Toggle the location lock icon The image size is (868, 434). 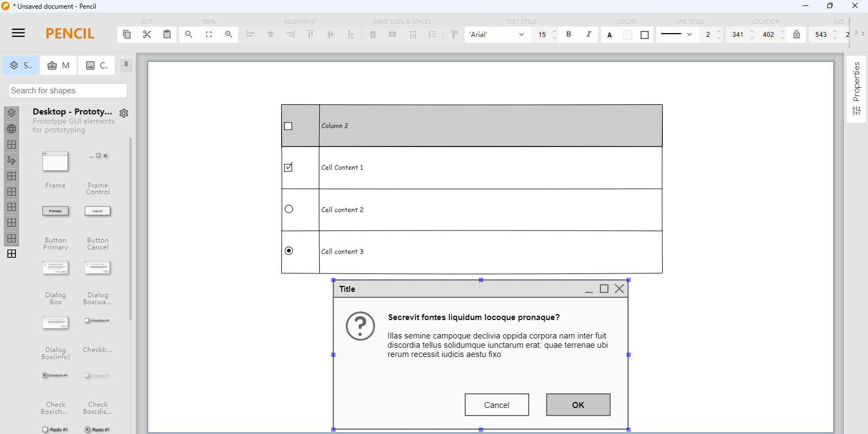pyautogui.click(x=796, y=34)
